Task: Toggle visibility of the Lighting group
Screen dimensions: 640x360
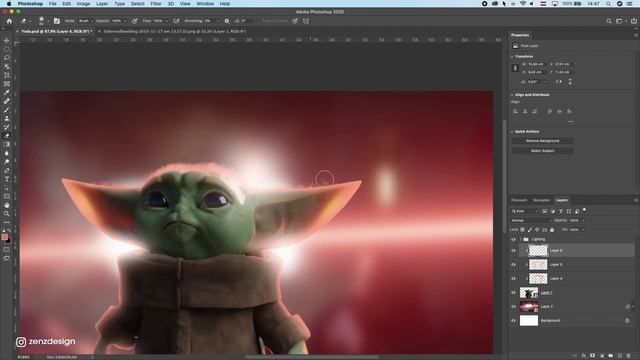Action: click(x=513, y=239)
